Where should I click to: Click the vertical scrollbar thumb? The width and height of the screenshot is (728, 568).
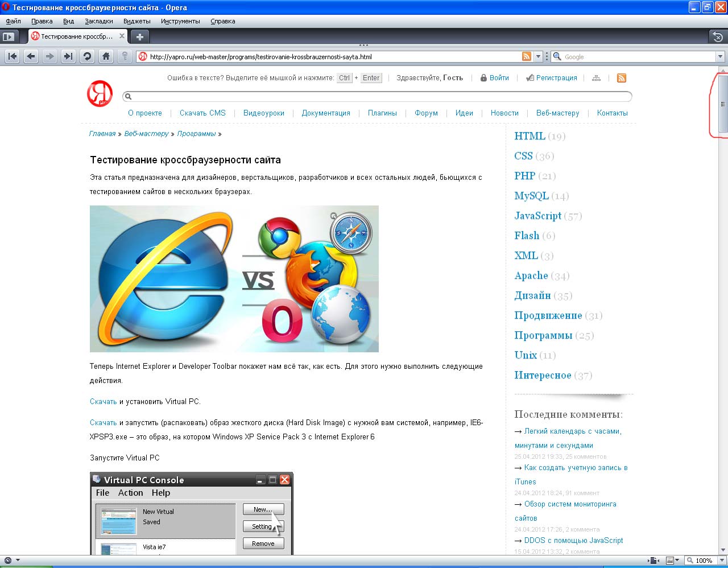pos(723,104)
